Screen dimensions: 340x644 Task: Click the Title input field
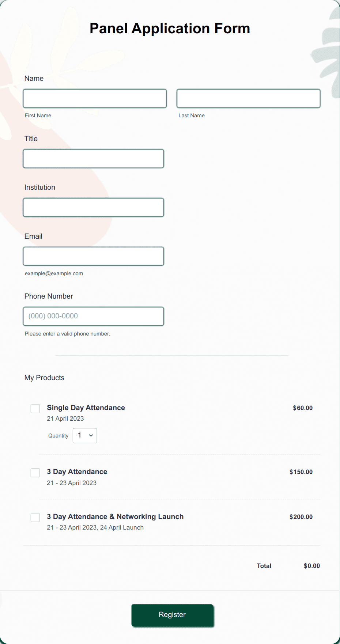(x=93, y=158)
